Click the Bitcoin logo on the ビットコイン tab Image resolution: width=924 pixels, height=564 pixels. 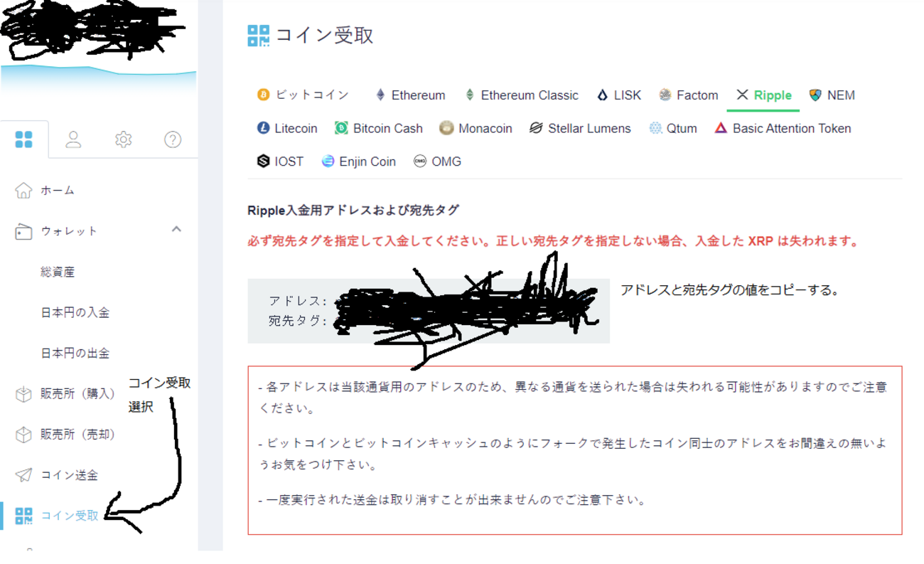pos(264,95)
